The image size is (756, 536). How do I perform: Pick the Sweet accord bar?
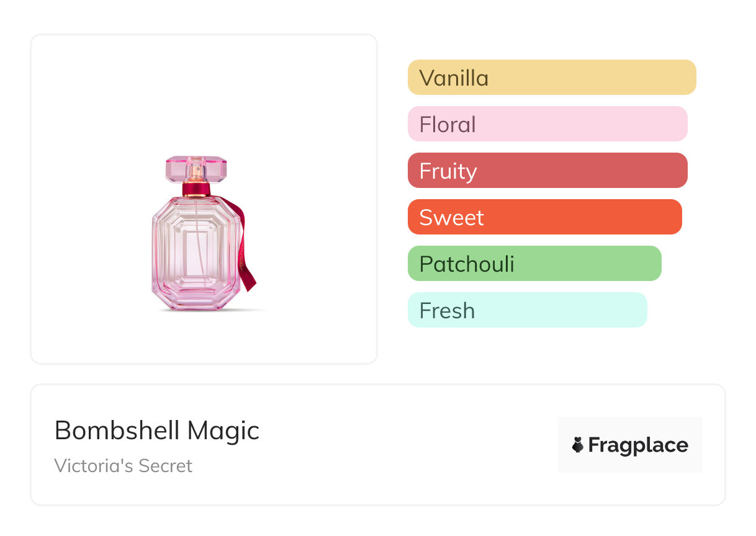coord(544,217)
